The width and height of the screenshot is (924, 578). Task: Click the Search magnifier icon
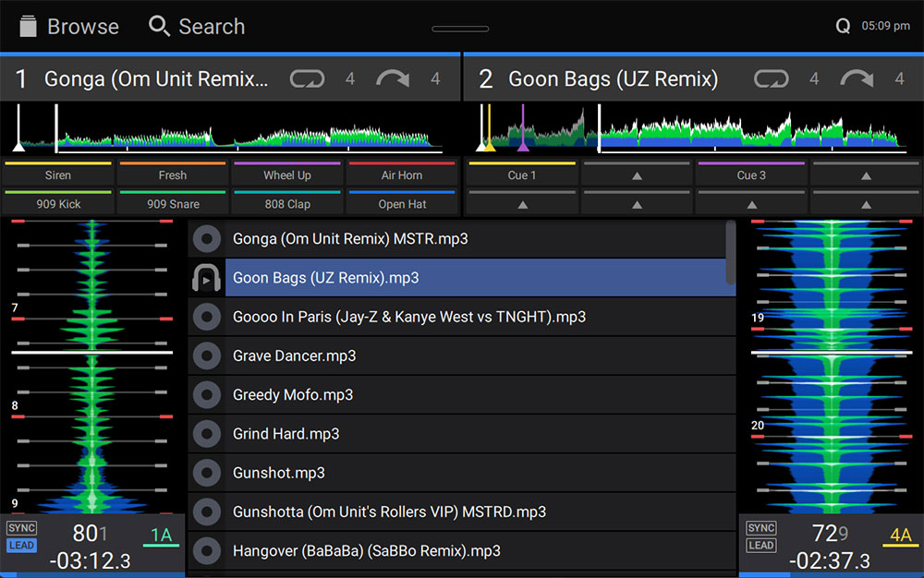(x=159, y=27)
